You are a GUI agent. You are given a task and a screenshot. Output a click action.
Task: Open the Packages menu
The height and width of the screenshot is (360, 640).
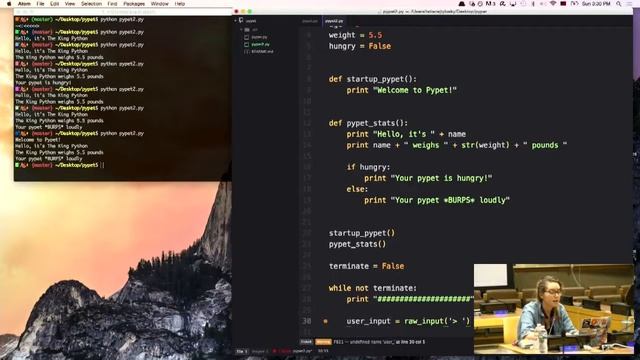(134, 4)
